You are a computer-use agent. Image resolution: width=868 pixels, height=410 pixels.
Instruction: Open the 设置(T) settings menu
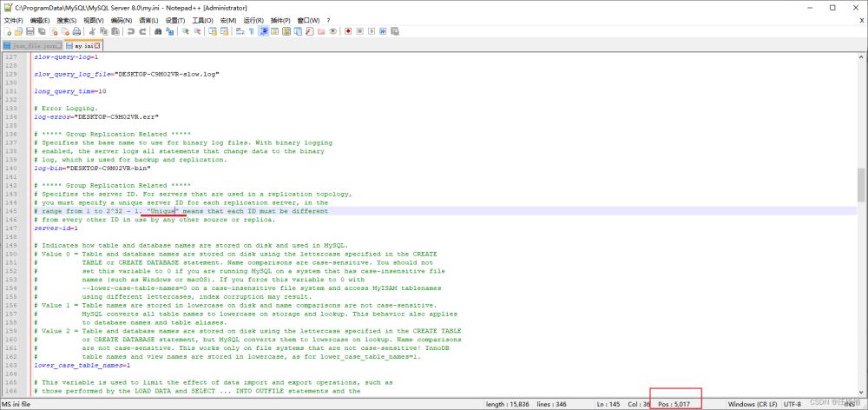coord(174,20)
